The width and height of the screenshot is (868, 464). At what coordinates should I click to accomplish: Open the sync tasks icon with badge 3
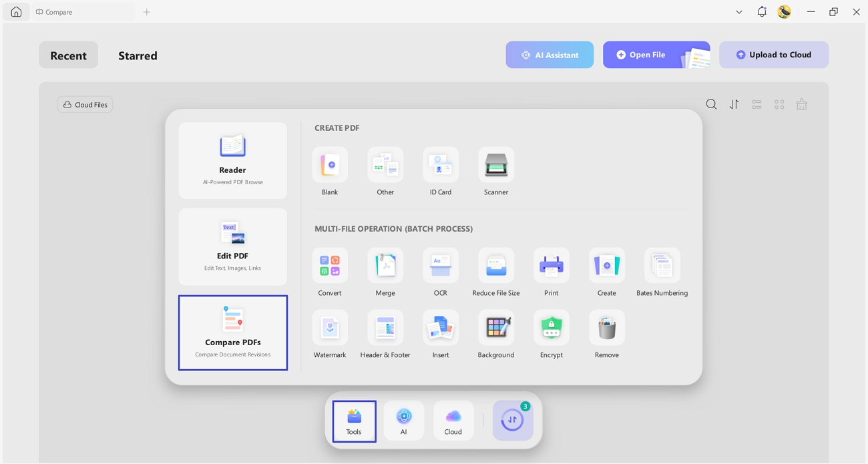[x=513, y=421]
